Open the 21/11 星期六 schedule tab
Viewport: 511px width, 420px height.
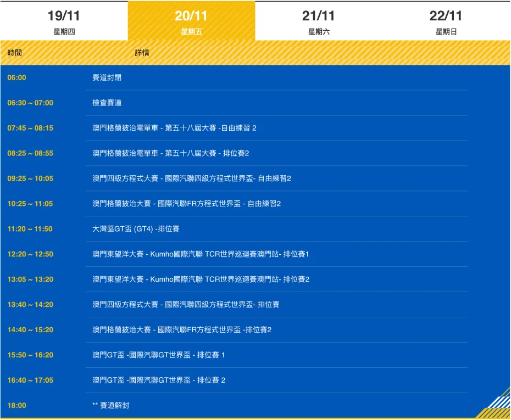pos(319,21)
